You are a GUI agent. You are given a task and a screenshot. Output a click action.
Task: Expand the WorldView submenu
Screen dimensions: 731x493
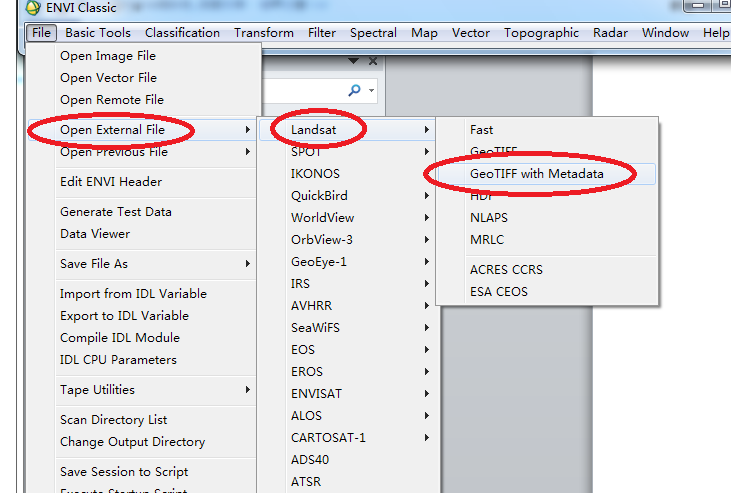pos(347,218)
